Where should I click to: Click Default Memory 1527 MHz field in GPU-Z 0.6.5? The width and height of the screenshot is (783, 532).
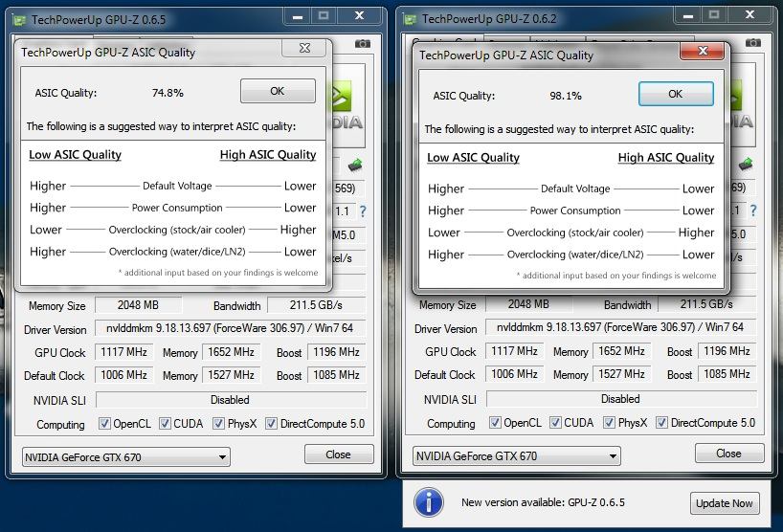tap(232, 375)
